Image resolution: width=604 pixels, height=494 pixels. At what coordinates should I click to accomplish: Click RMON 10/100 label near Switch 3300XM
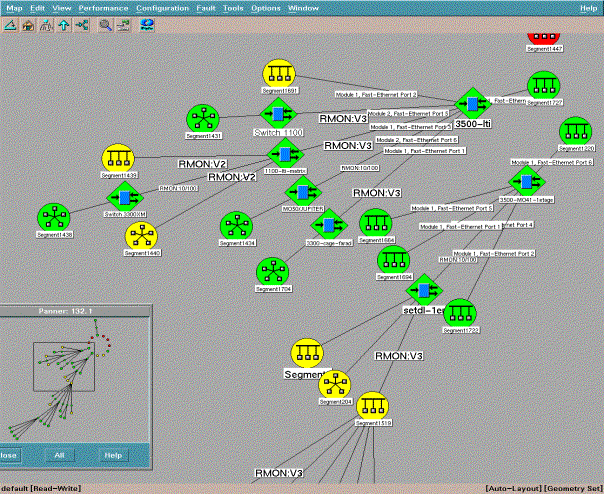coord(178,188)
